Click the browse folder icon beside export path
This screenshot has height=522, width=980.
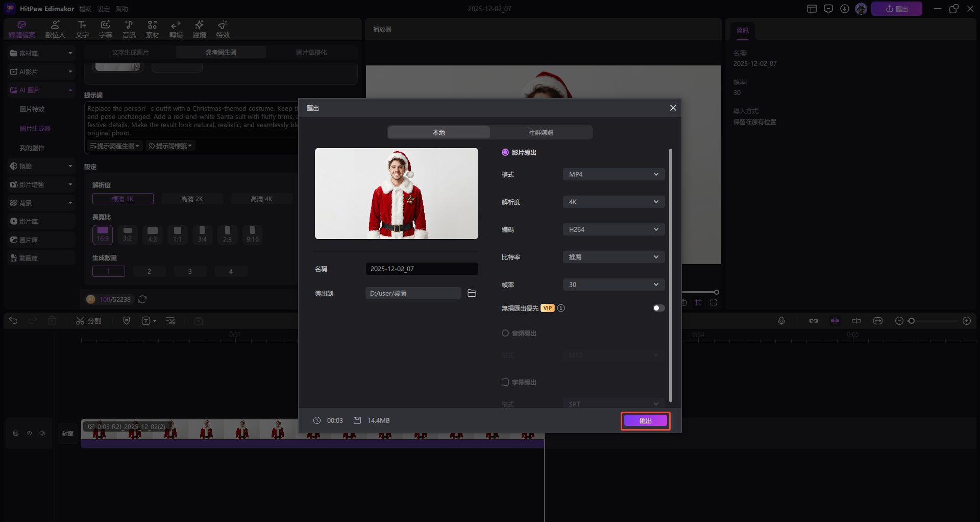click(x=472, y=293)
